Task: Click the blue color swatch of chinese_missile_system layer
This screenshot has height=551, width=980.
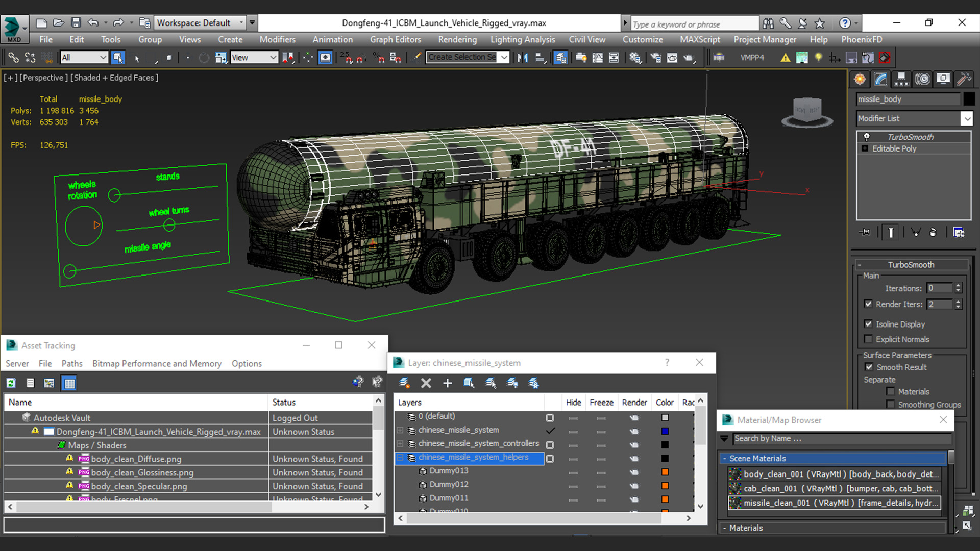Action: point(665,431)
